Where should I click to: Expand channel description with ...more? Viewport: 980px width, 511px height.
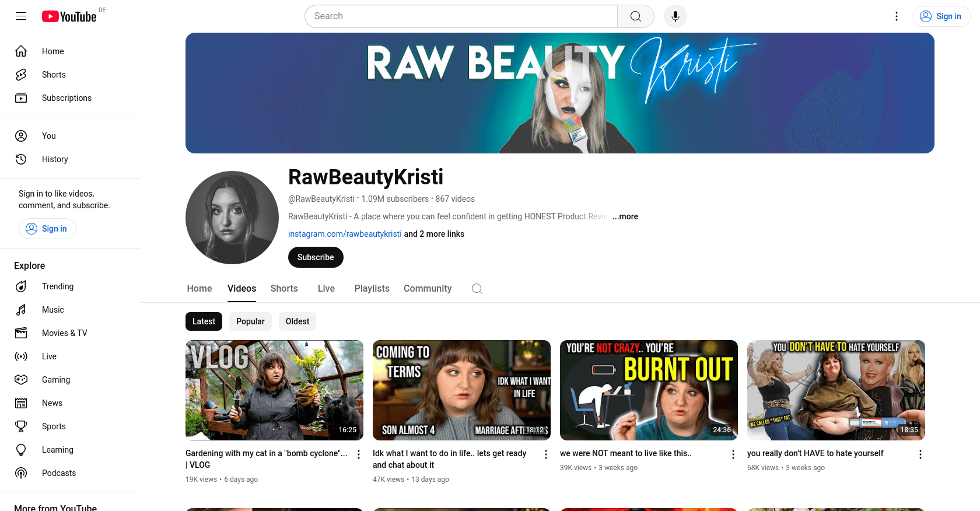pos(625,216)
